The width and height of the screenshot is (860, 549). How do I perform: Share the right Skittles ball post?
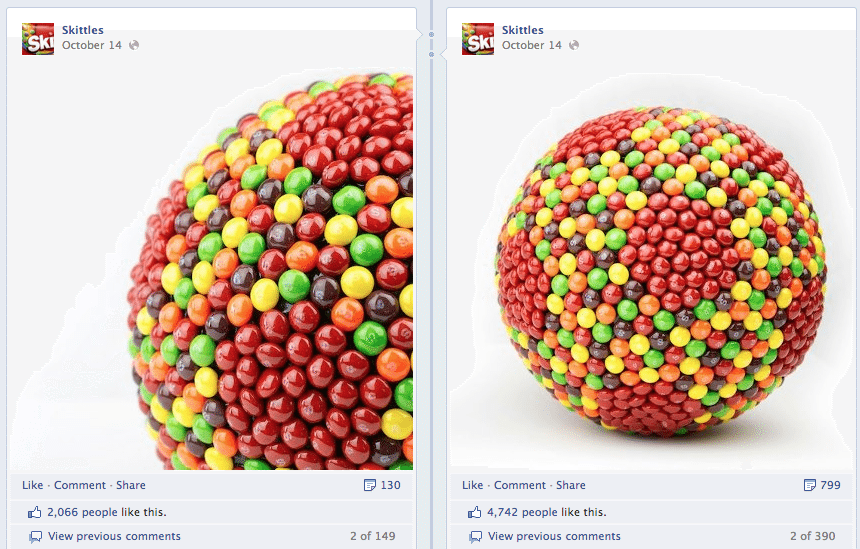click(570, 485)
